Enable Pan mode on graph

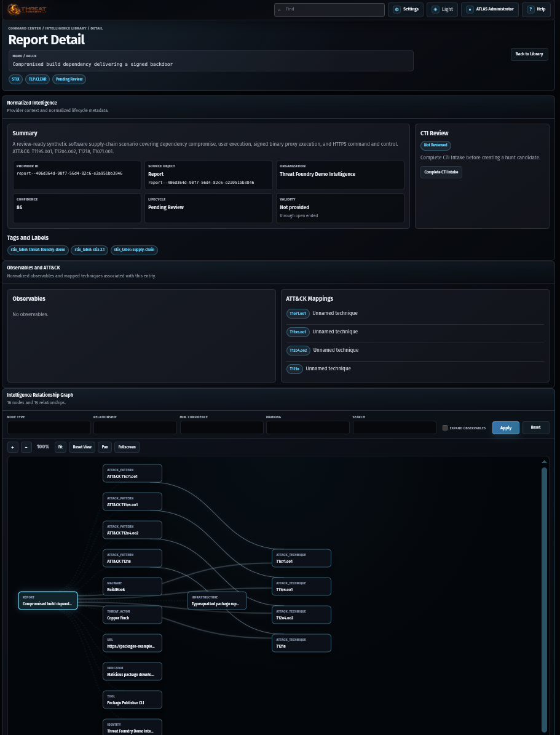(x=105, y=447)
